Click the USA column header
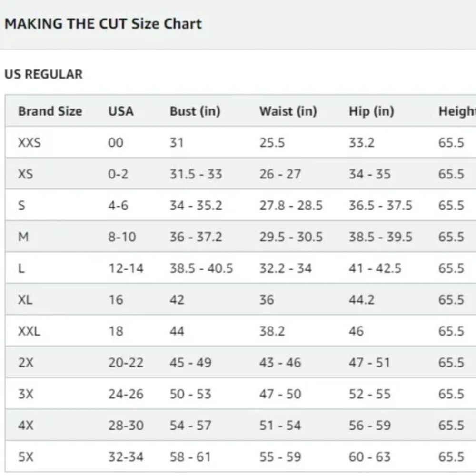The height and width of the screenshot is (476, 476). point(121,111)
